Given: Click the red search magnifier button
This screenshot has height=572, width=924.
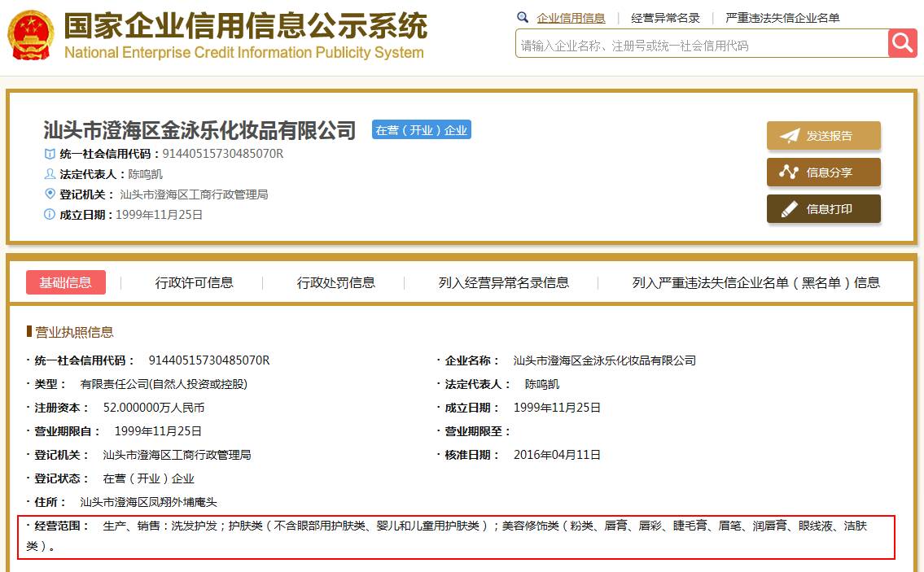Looking at the screenshot, I should [x=902, y=43].
